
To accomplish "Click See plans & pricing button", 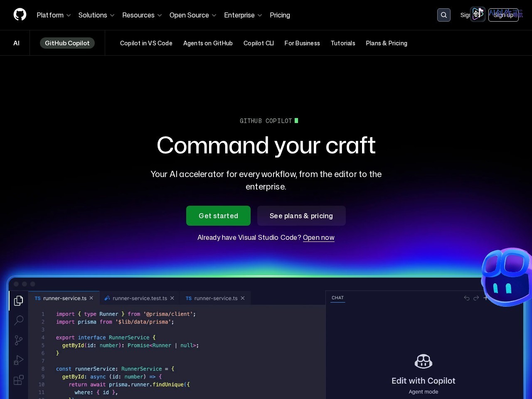I will pos(301,216).
